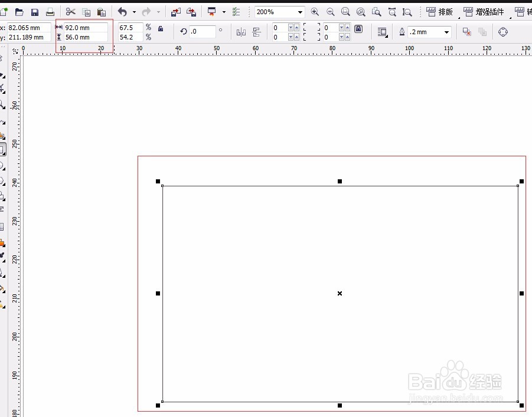The image size is (532, 417).
Task: Zoom to the page height
Action: pyautogui.click(x=407, y=12)
